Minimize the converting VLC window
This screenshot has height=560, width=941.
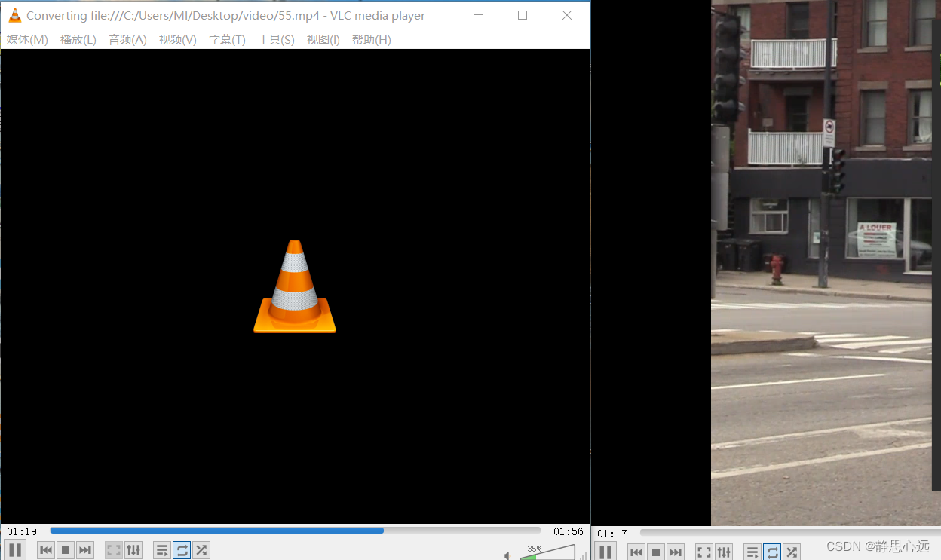tap(479, 15)
